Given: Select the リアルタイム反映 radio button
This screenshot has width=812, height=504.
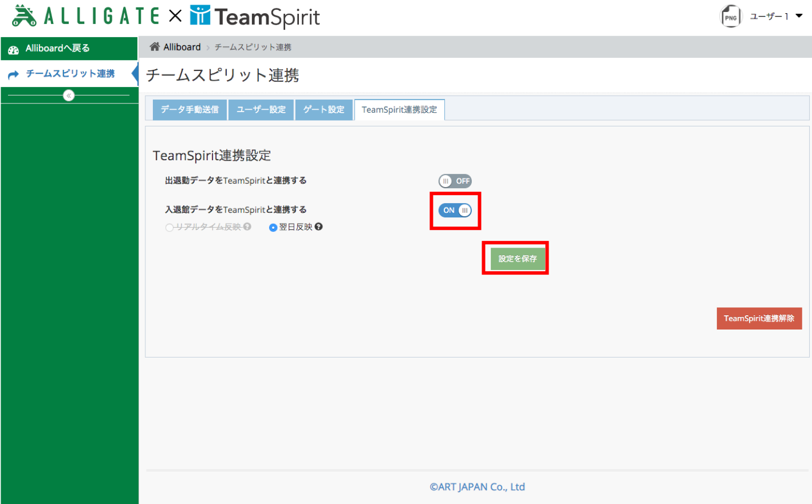Looking at the screenshot, I should point(170,228).
